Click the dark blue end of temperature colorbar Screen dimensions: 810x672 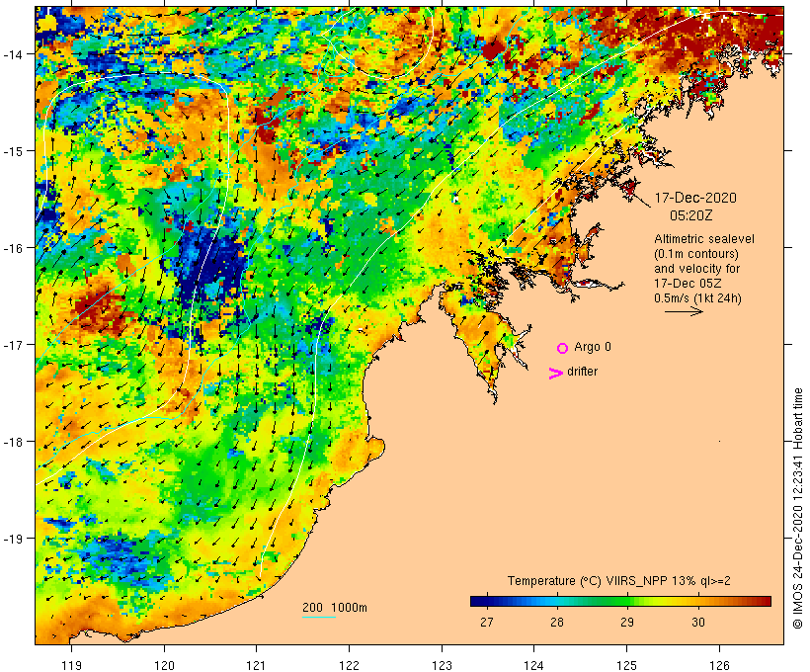478,601
